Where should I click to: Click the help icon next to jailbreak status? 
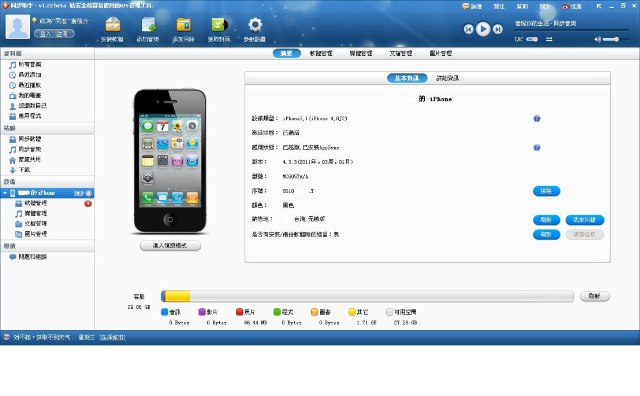537,147
